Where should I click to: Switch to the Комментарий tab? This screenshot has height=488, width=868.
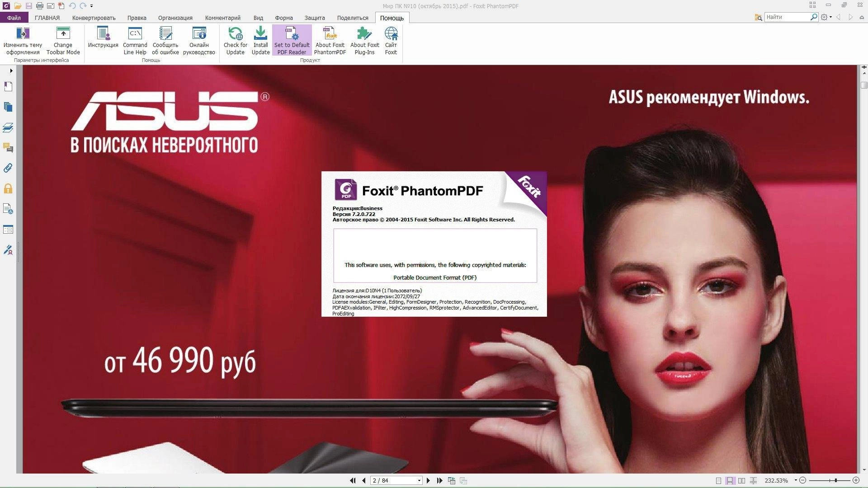tap(222, 18)
